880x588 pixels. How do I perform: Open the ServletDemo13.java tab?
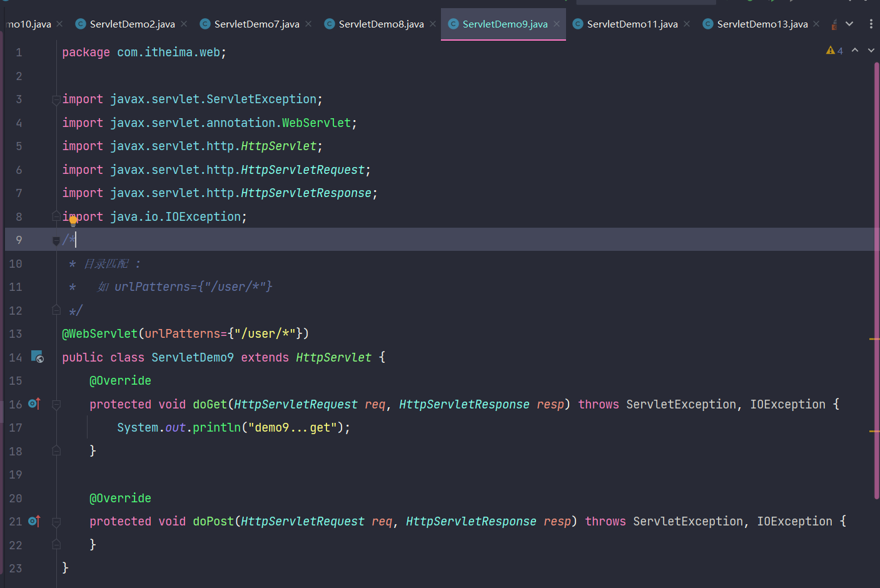click(x=762, y=24)
